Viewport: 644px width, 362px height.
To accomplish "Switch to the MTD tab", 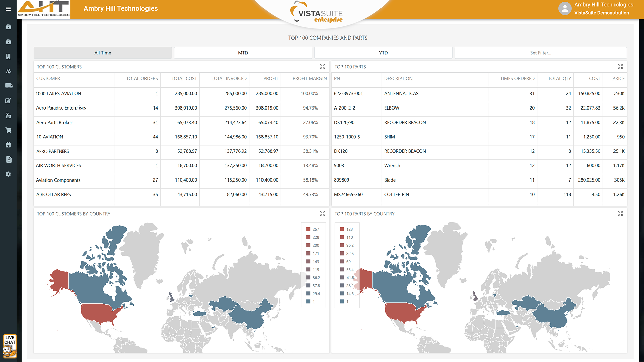I will tap(243, 53).
